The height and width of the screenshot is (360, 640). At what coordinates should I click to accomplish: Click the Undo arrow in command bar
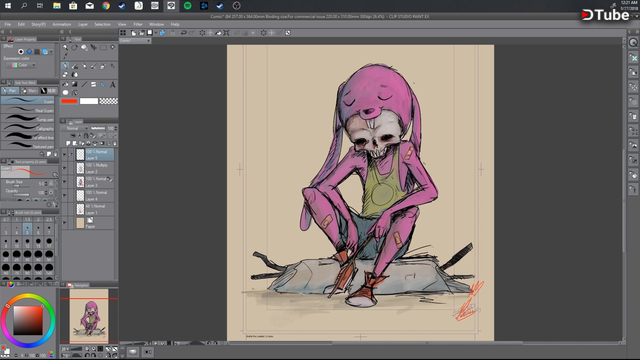coord(184,33)
